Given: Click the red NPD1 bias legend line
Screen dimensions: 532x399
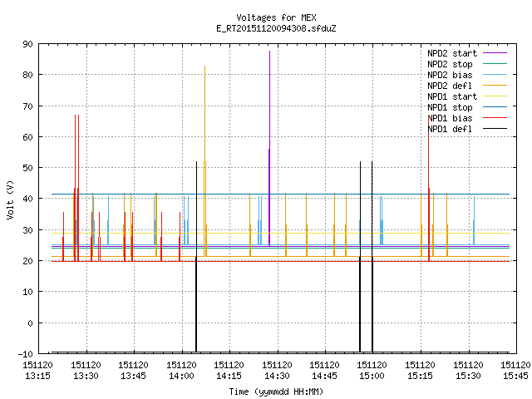Looking at the screenshot, I should click(x=495, y=118).
